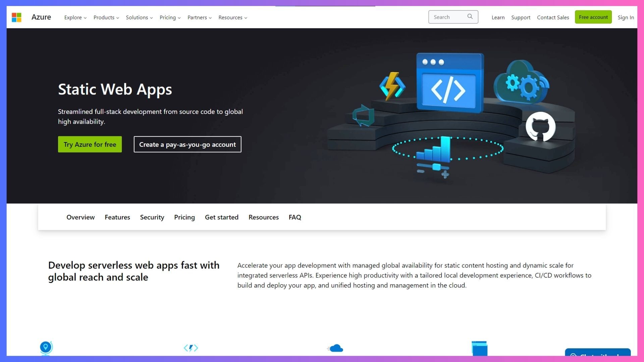The width and height of the screenshot is (644, 362).
Task: Focus the Search input field
Action: click(448, 17)
